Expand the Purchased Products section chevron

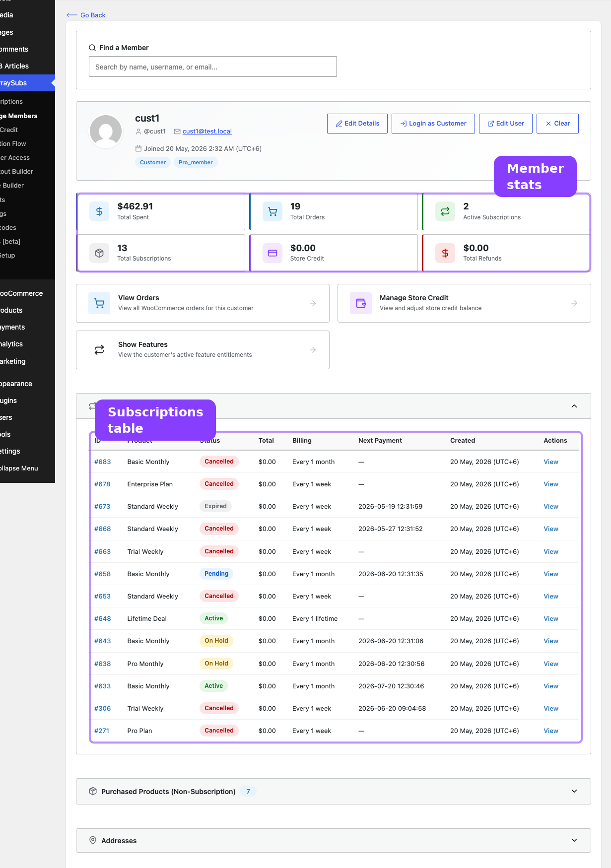tap(574, 791)
